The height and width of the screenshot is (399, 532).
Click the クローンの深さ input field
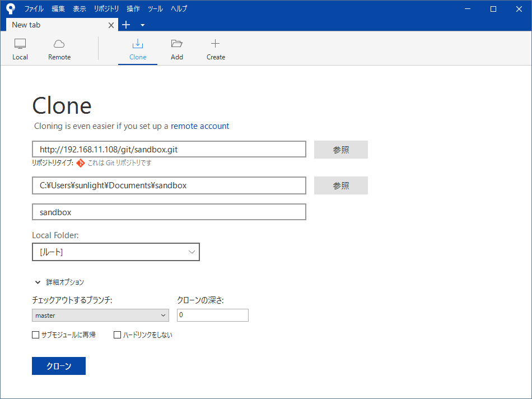point(213,316)
